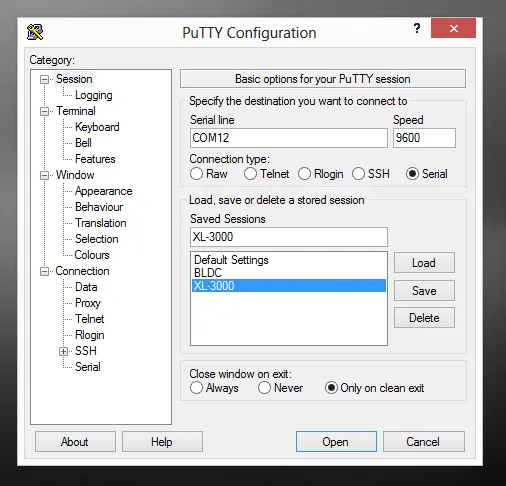Choose SSH connection type
The height and width of the screenshot is (486, 506).
[x=358, y=174]
